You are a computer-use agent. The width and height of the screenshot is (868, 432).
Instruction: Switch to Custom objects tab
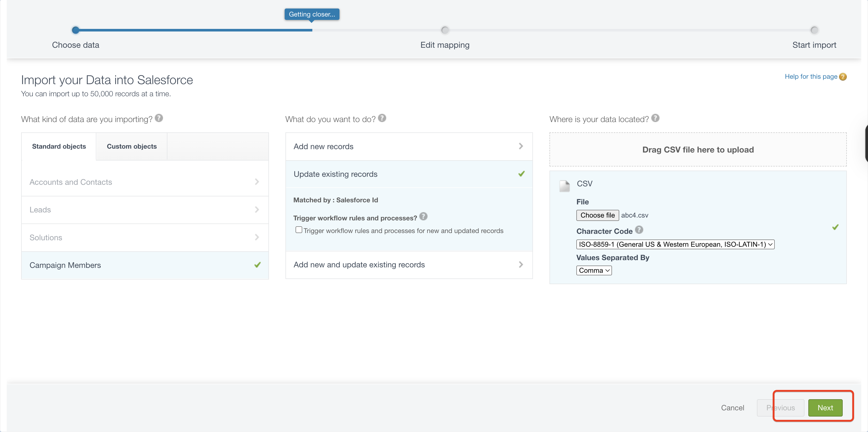131,147
